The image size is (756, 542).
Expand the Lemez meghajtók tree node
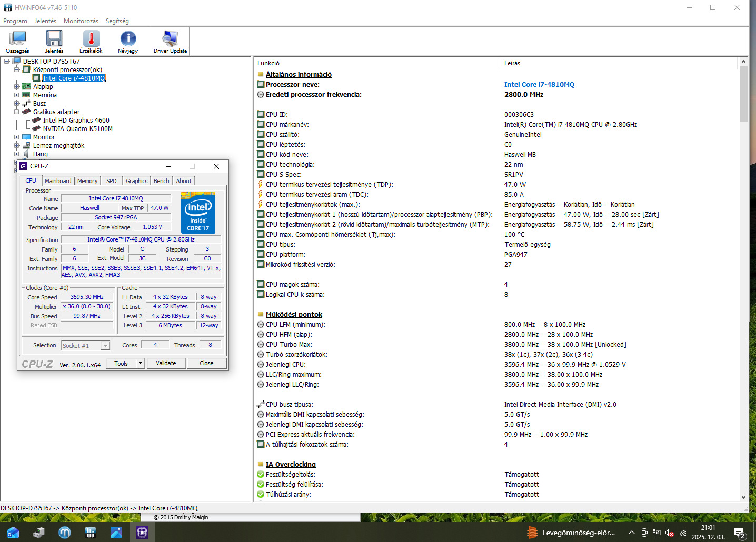pos(16,145)
